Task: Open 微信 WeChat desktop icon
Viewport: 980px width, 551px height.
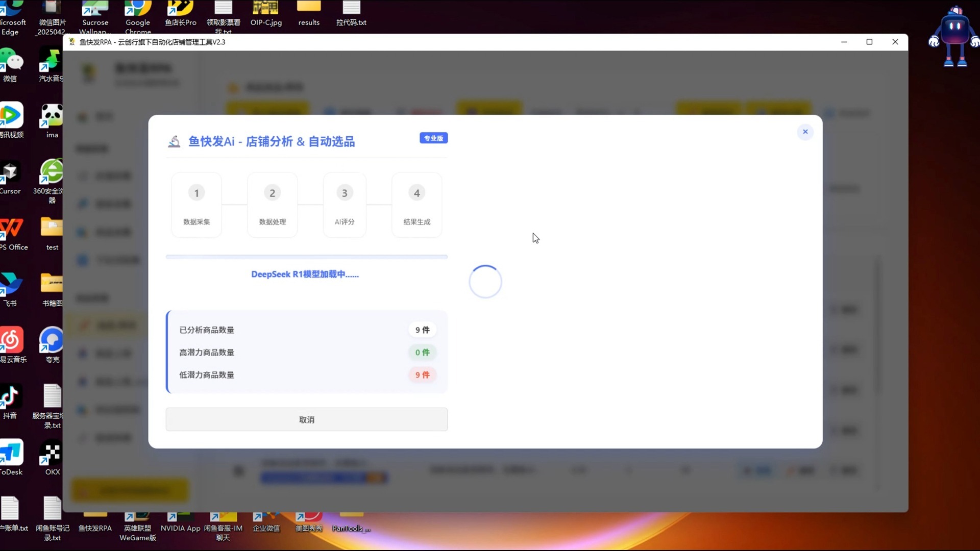Action: pos(10,65)
